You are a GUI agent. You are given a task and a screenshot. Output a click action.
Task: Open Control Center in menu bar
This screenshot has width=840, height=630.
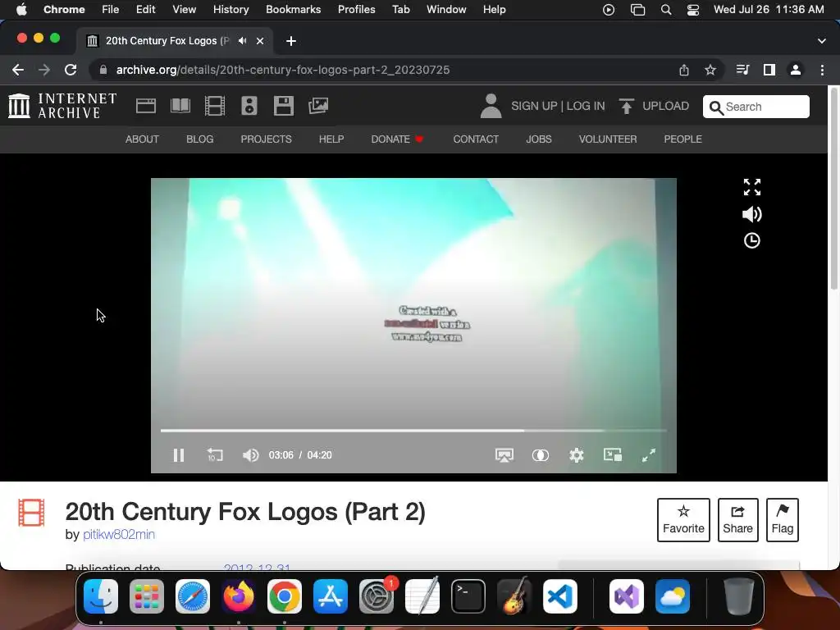pos(693,10)
